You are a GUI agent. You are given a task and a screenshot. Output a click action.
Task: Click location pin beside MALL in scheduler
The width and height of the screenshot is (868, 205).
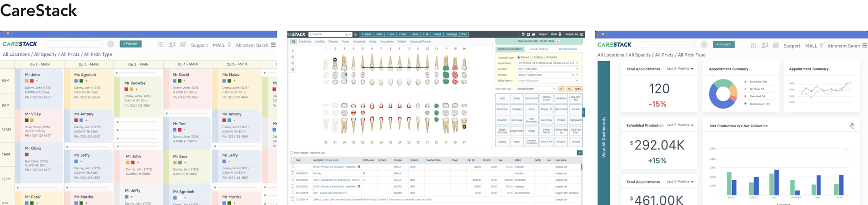click(229, 45)
